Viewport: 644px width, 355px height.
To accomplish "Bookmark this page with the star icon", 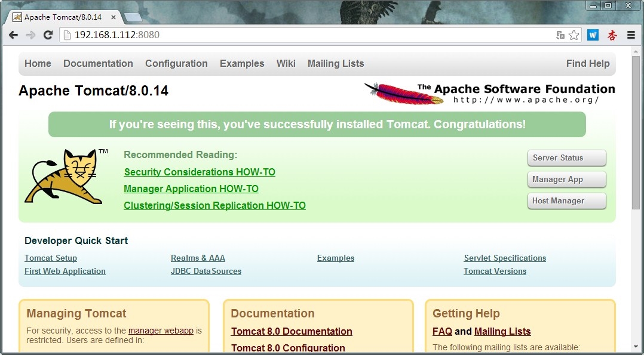I will pyautogui.click(x=574, y=35).
